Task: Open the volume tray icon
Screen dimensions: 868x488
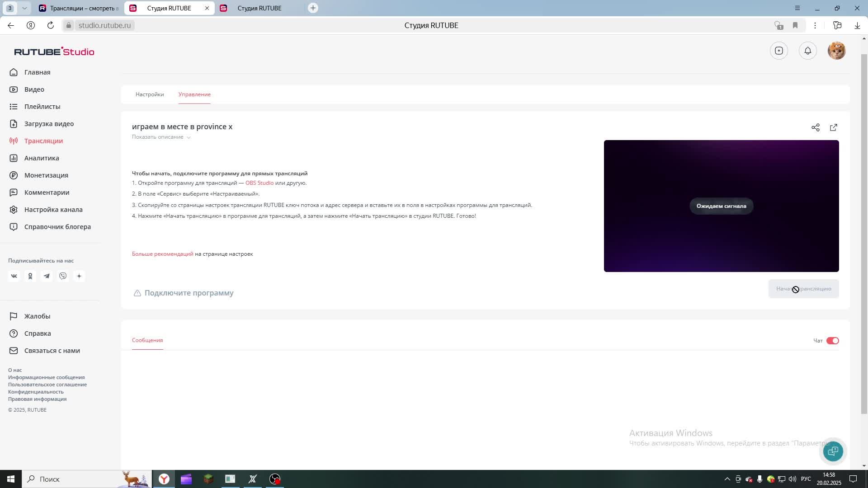Action: (792, 479)
